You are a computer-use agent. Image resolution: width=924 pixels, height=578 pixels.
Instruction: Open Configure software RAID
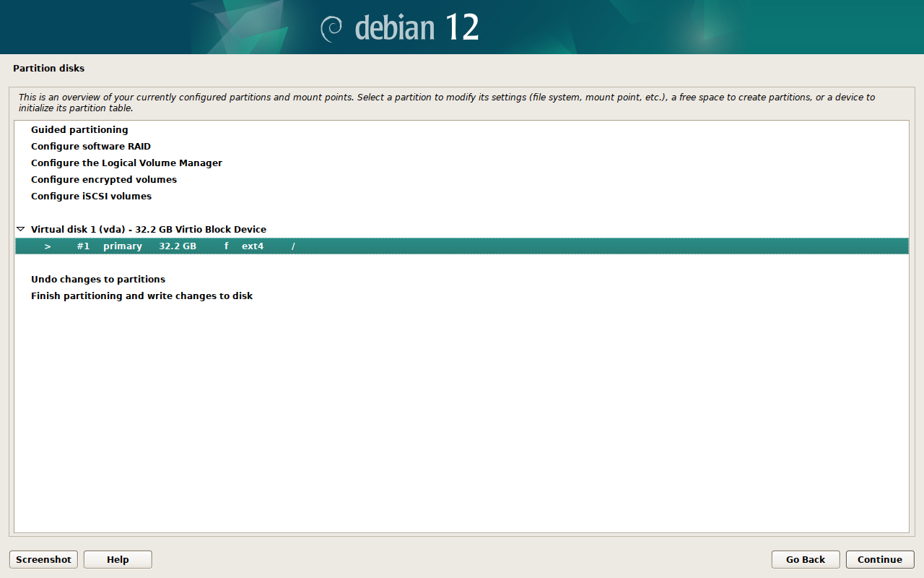(x=91, y=147)
